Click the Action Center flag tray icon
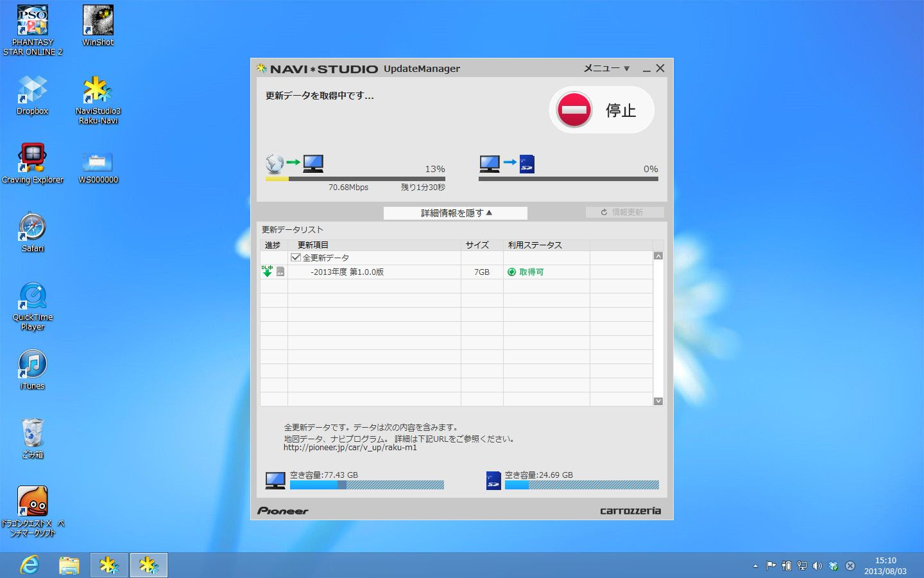Screen dimensions: 924x578 [x=771, y=566]
